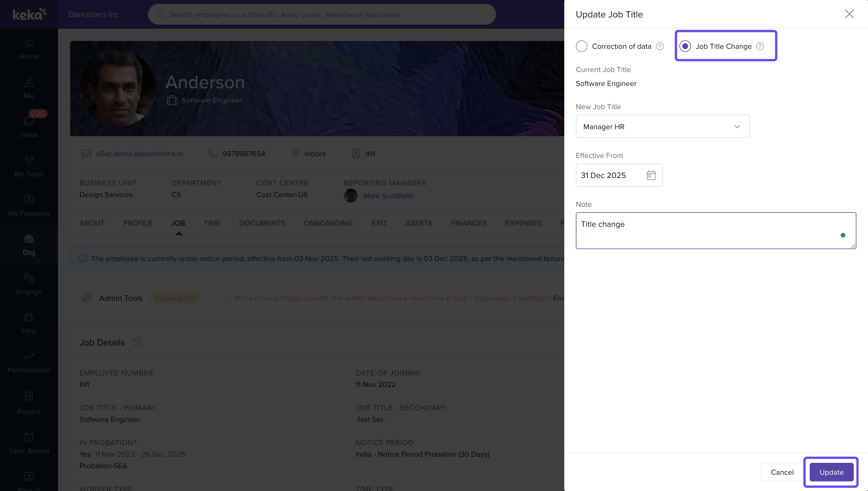Click the Update button
This screenshot has height=491, width=868.
[831, 472]
